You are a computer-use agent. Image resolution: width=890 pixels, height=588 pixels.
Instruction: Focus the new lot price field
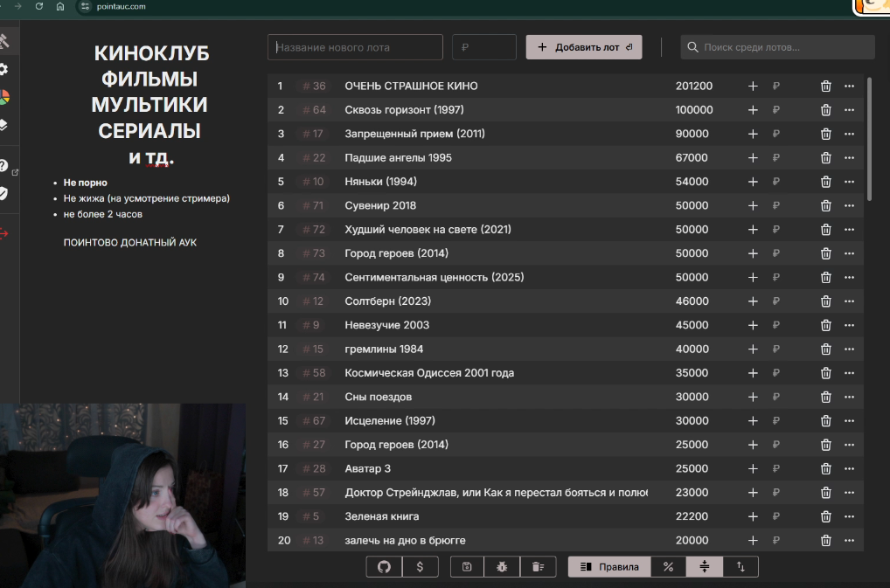pyautogui.click(x=484, y=47)
